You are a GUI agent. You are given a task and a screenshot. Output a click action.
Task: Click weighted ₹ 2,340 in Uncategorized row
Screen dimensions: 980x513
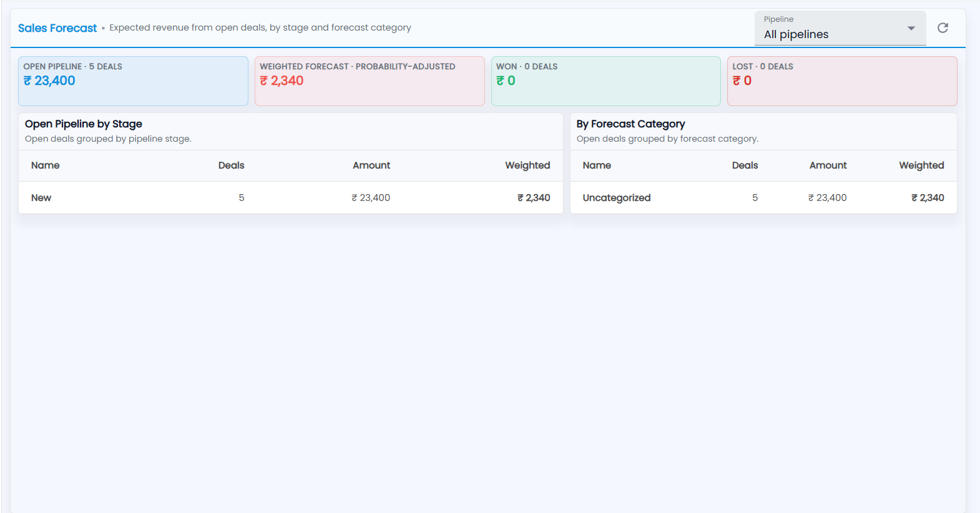tap(928, 198)
